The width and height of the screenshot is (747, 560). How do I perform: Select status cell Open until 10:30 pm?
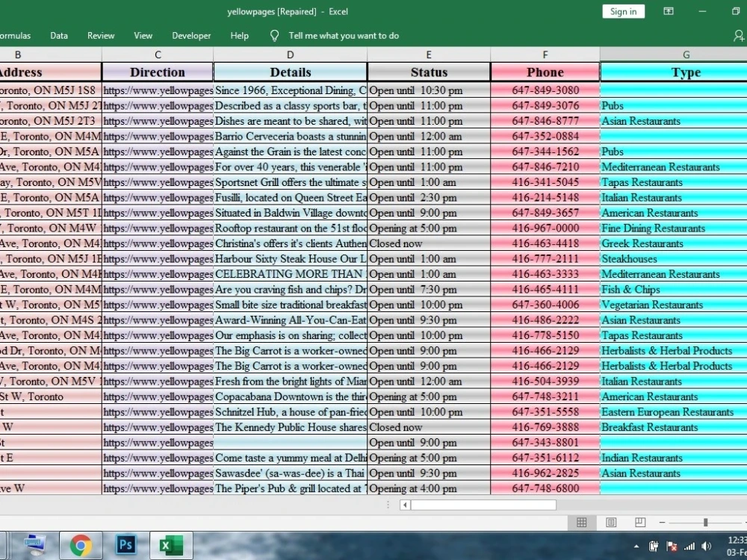coord(429,90)
